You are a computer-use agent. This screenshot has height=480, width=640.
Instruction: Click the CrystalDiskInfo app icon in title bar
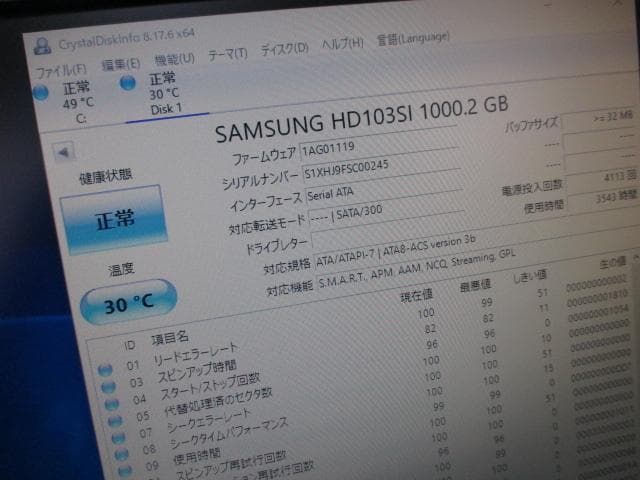tap(42, 47)
